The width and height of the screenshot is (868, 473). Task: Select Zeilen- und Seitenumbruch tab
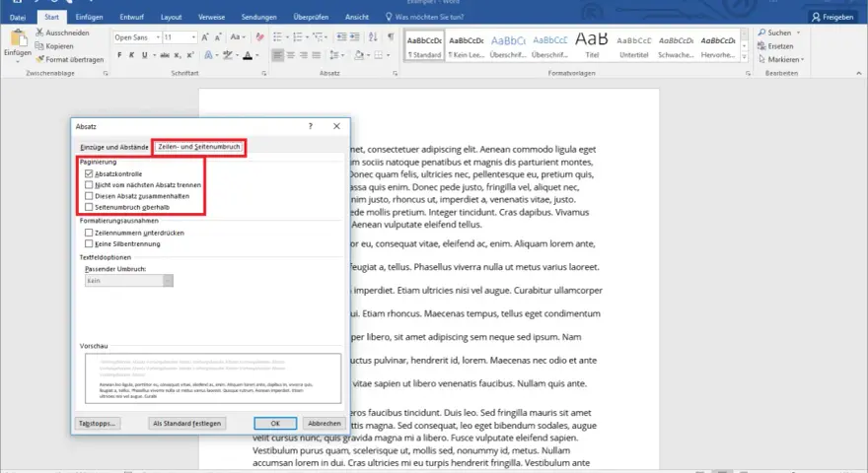pos(199,147)
